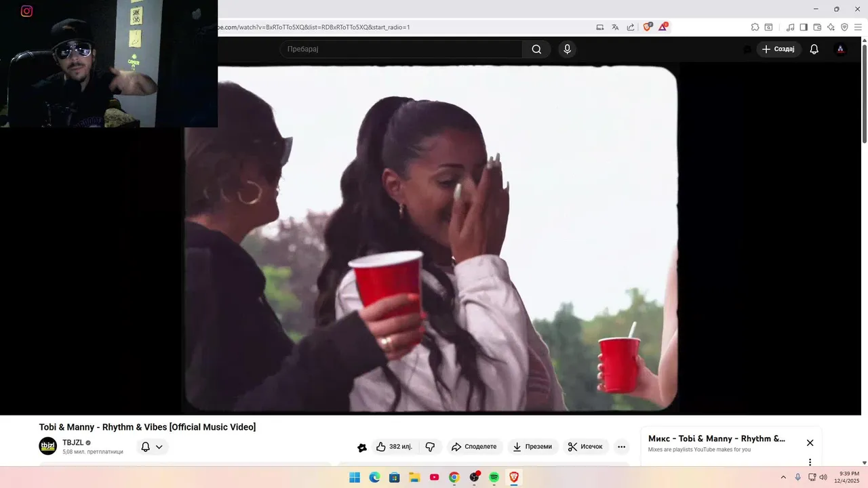The width and height of the screenshot is (868, 488).
Task: Click the Brave browser taskbar icon
Action: (514, 477)
